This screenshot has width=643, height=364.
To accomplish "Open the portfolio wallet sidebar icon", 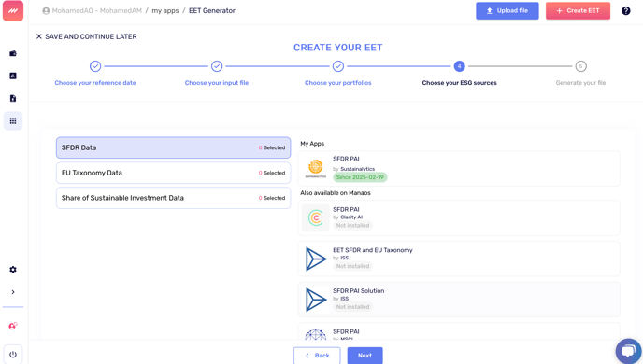I will 13,53.
